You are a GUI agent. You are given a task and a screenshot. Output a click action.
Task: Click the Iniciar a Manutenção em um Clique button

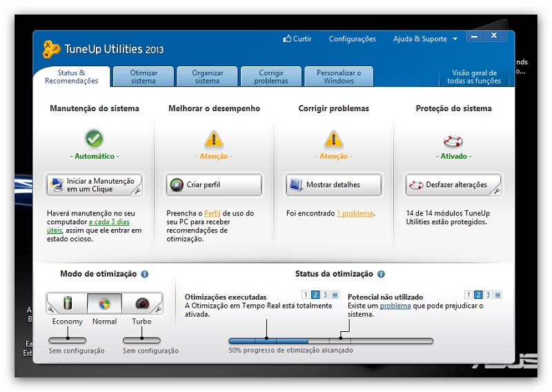pos(95,185)
